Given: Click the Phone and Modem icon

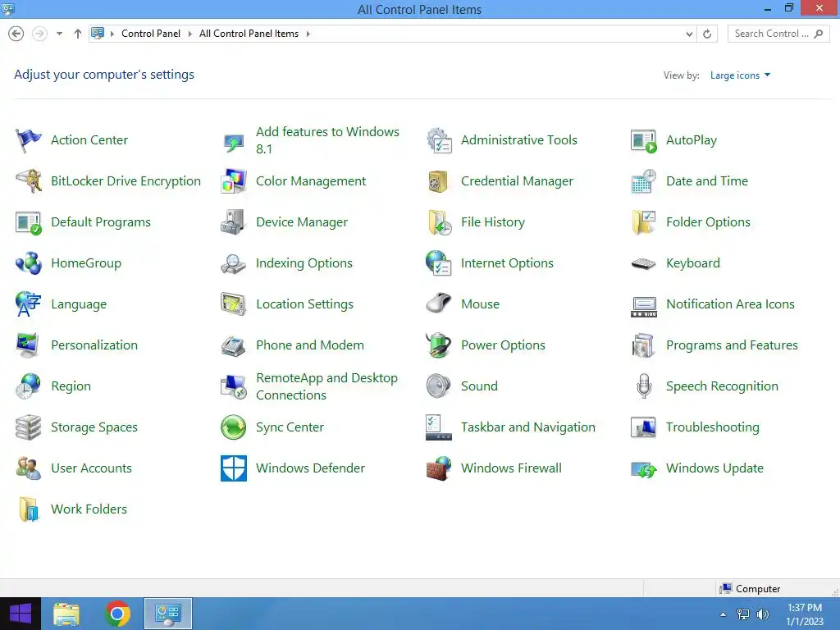Looking at the screenshot, I should [x=234, y=345].
